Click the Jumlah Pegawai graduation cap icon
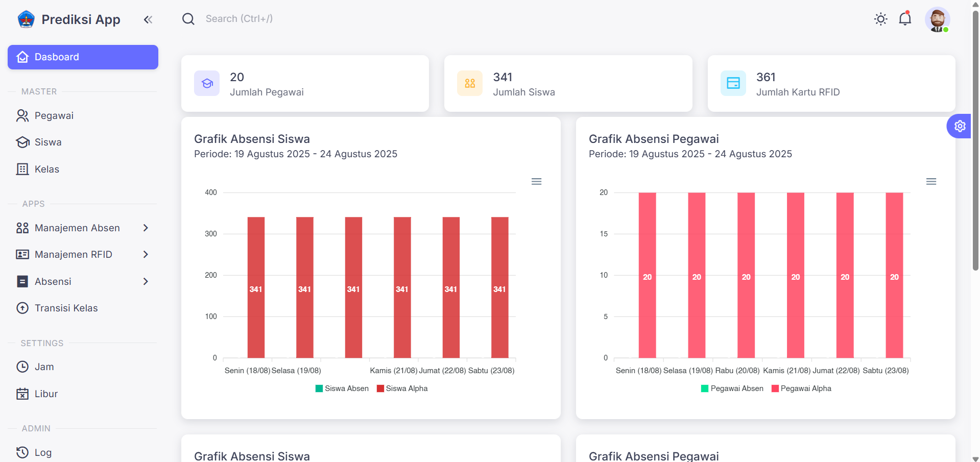This screenshot has width=980, height=462. click(x=207, y=83)
